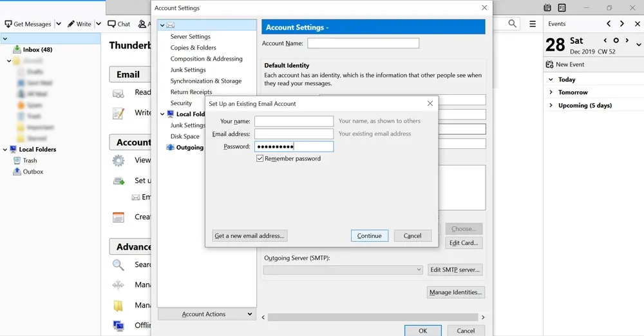The width and height of the screenshot is (644, 336).
Task: Click Get a new email address
Action: click(250, 235)
